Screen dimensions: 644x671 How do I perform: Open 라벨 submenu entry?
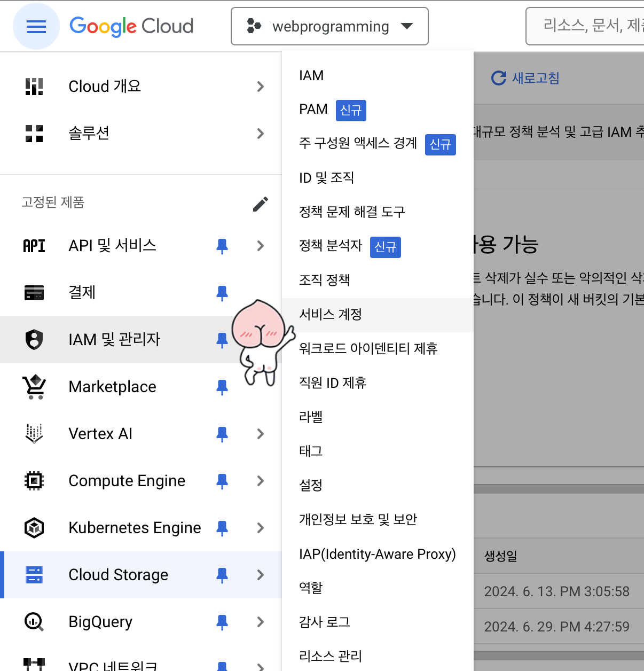[378, 417]
